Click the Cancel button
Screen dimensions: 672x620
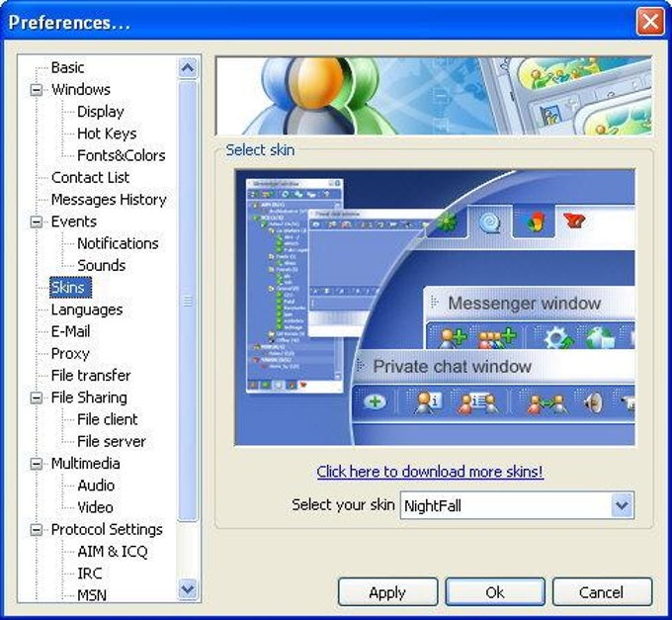click(602, 592)
